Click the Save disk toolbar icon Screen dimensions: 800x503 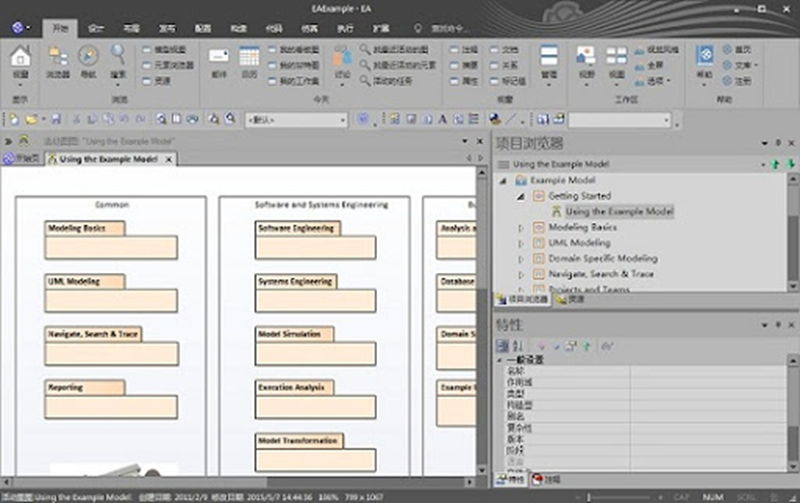point(56,120)
